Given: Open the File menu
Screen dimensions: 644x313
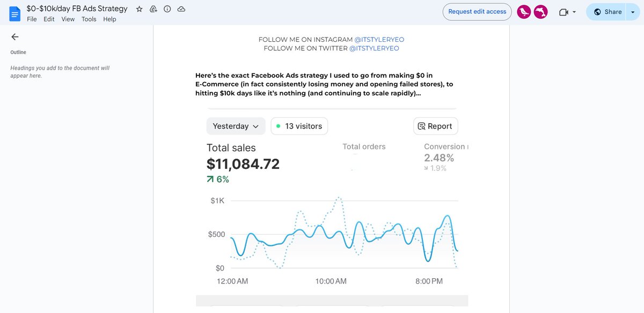Looking at the screenshot, I should point(32,19).
